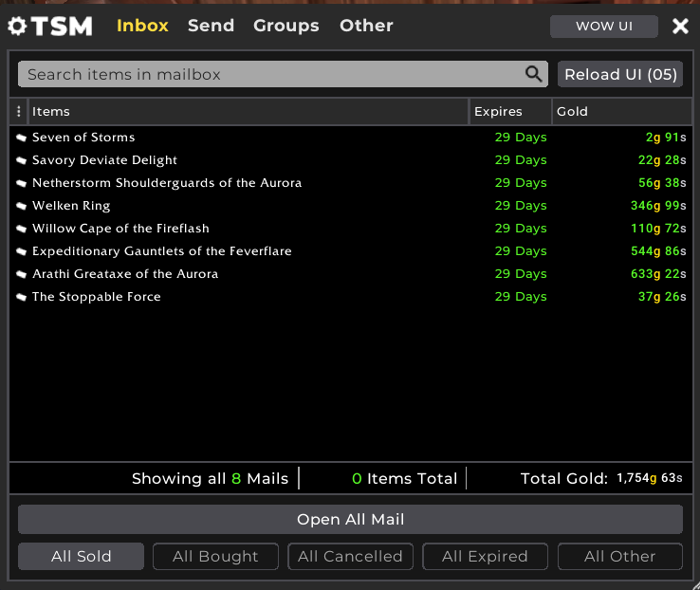Select the Welken Ring mail
Screen dimensions: 700x590
pos(350,206)
